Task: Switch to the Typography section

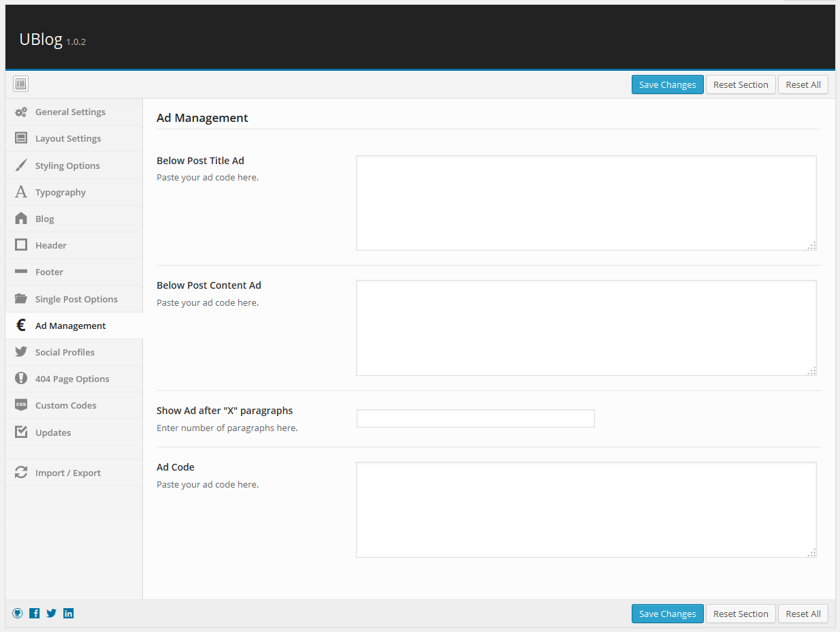Action: [61, 193]
